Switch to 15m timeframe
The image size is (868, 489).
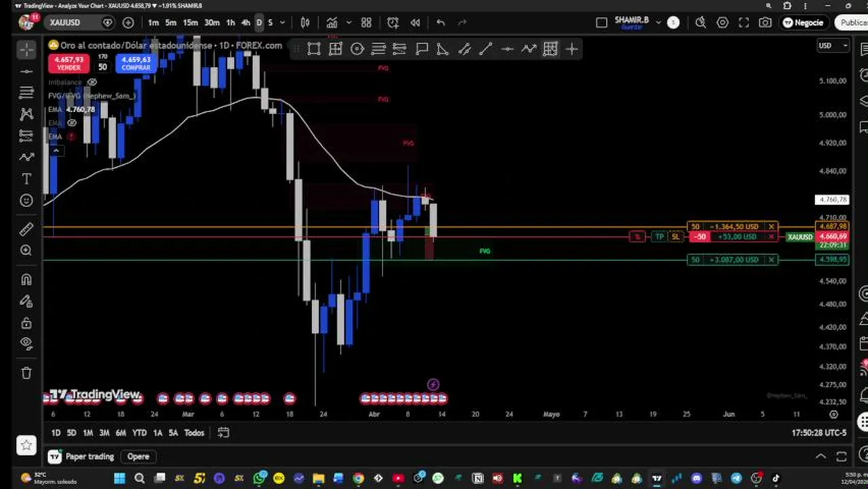pyautogui.click(x=190, y=22)
